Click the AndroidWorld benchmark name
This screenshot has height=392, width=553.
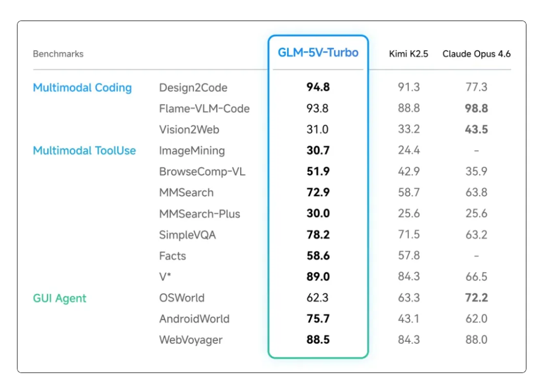pos(194,319)
